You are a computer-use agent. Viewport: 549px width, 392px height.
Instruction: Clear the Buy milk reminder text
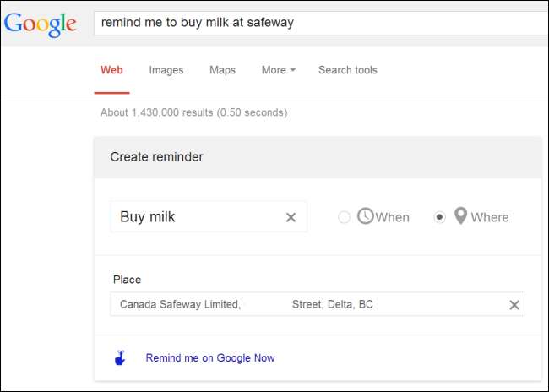tap(291, 217)
